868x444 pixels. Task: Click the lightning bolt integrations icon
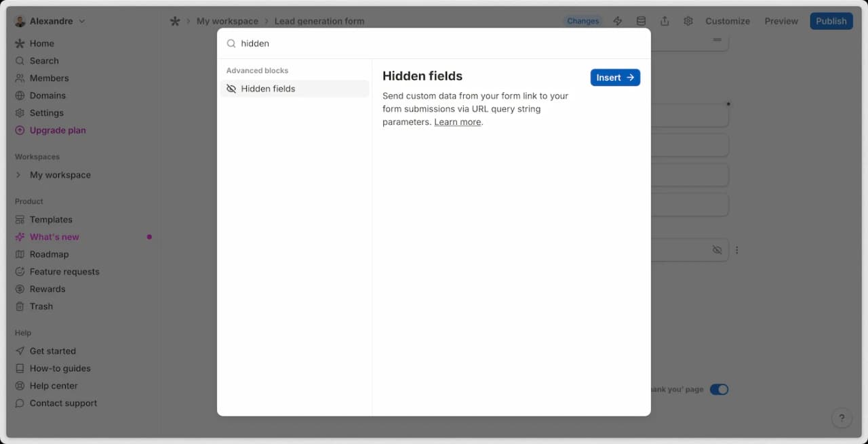[x=617, y=21]
